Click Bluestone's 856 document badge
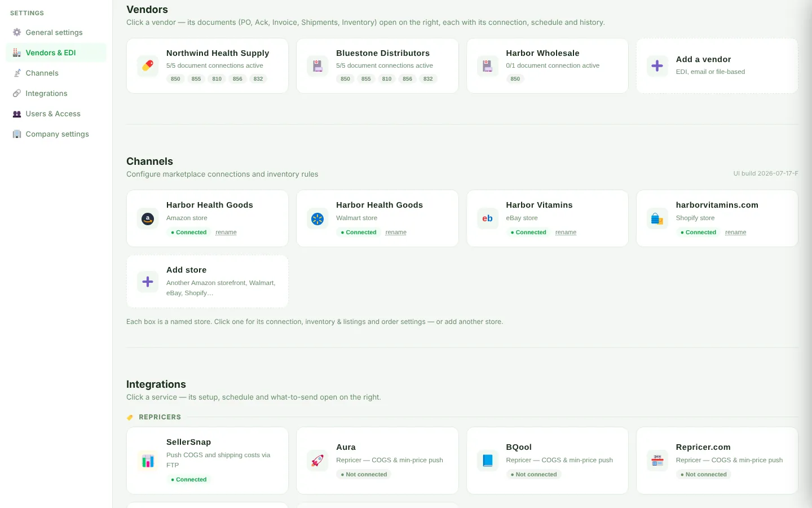This screenshot has width=812, height=508. (407, 79)
